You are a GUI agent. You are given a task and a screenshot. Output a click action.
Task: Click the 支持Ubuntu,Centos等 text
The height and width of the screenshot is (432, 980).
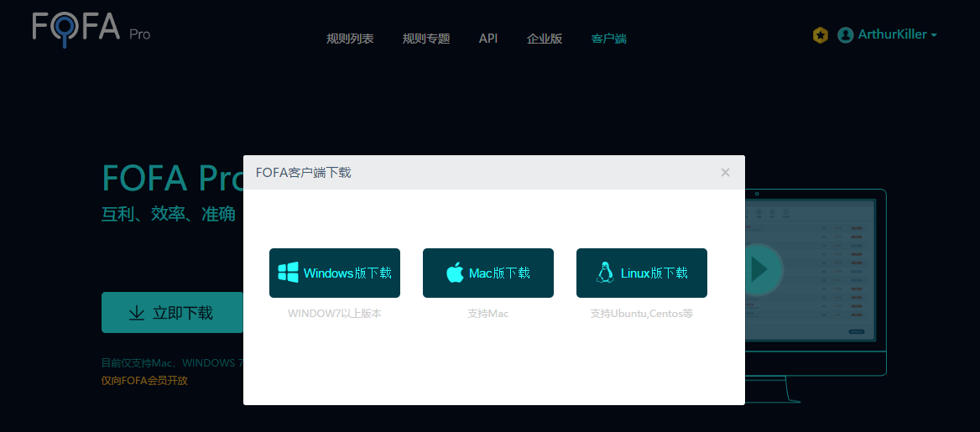pos(642,313)
